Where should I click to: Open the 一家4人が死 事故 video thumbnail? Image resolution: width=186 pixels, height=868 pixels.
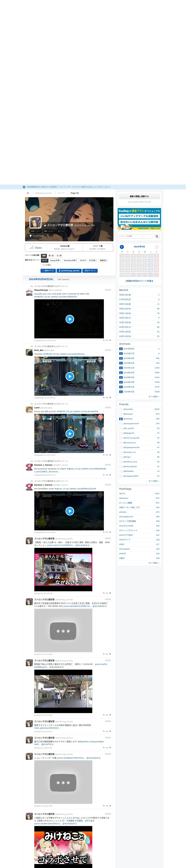point(63,569)
